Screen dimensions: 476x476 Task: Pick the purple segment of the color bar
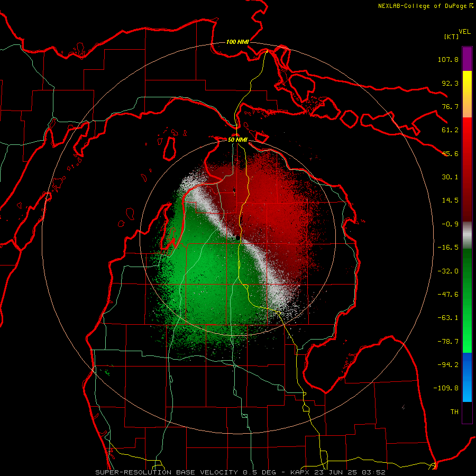click(x=467, y=59)
